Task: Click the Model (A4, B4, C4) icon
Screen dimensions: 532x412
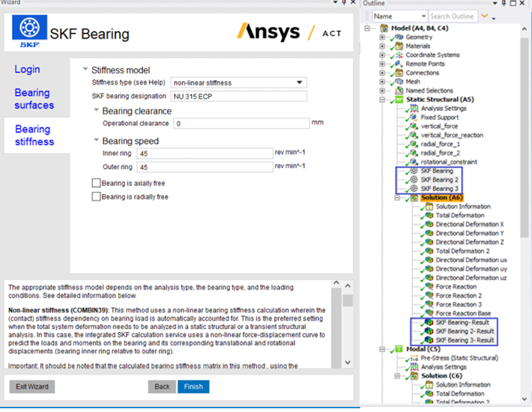Action: (x=384, y=28)
